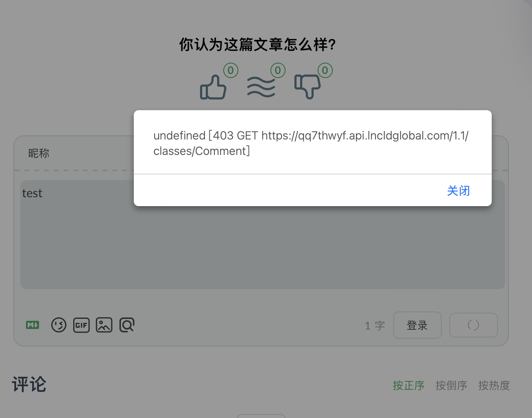
Task: Upload an image to the comment
Action: [104, 325]
